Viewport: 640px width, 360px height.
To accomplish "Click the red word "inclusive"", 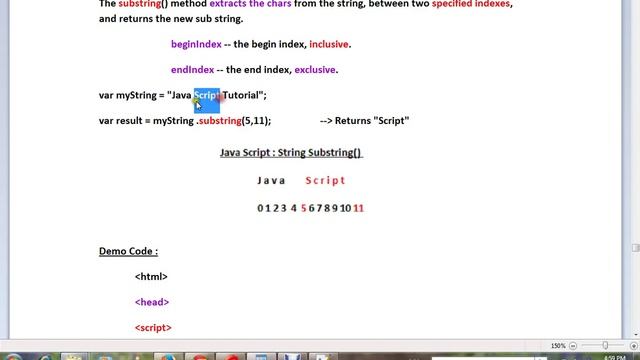I will [x=329, y=44].
